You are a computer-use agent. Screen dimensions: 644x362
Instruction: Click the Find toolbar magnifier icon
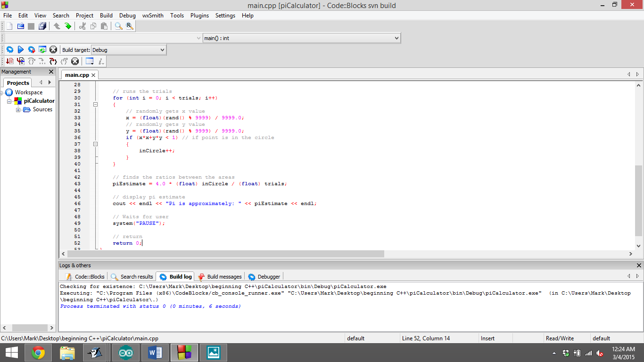pos(119,26)
